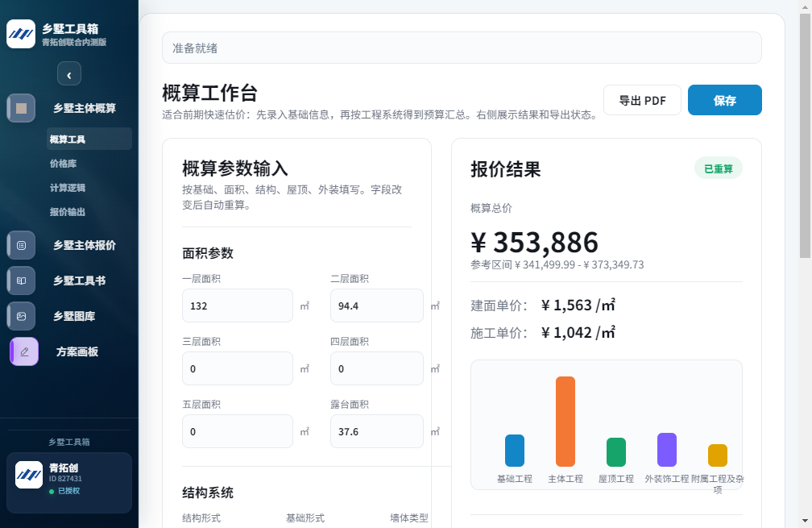Viewport: 812px width, 528px height.
Task: Select the 概算工具 submenu item
Action: [x=89, y=139]
